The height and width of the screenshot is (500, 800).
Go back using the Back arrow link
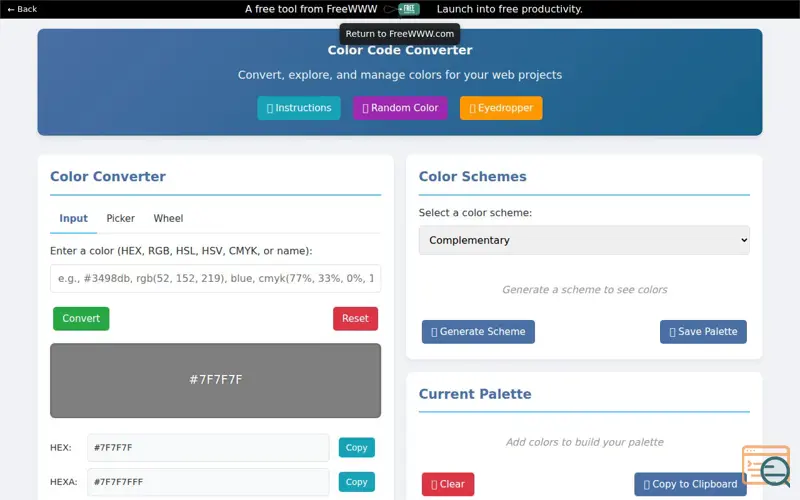22,9
